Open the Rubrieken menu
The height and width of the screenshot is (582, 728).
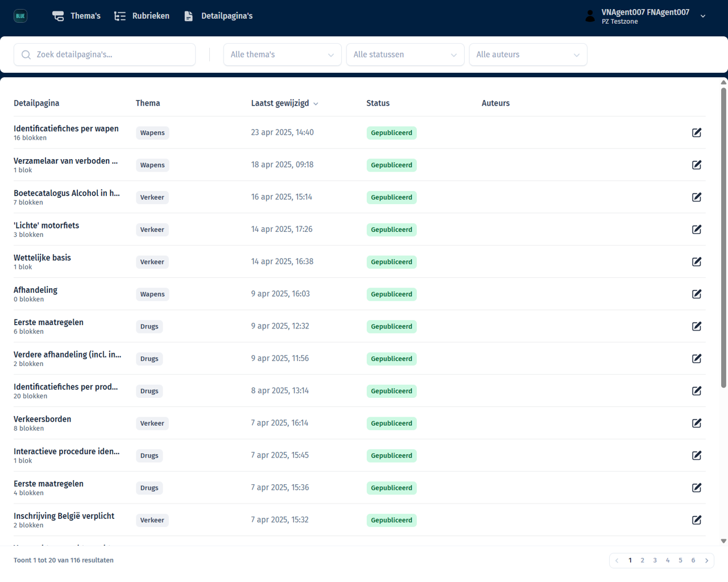(x=142, y=16)
